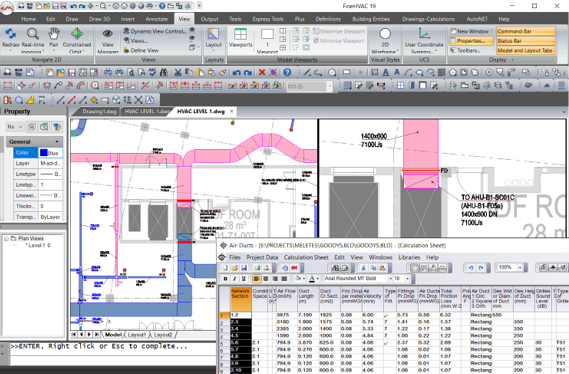The image size is (569, 374).
Task: Toggle the Status Bar display option
Action: tap(525, 41)
